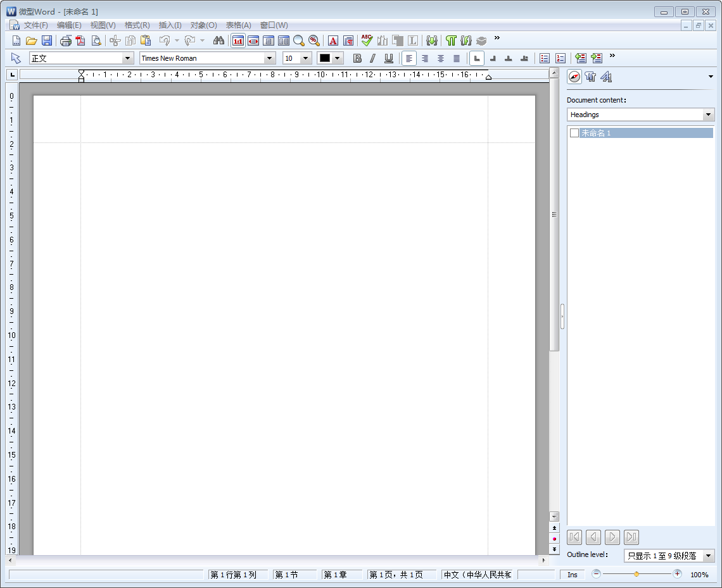
Task: Open the 文件(F) menu
Action: pos(35,25)
